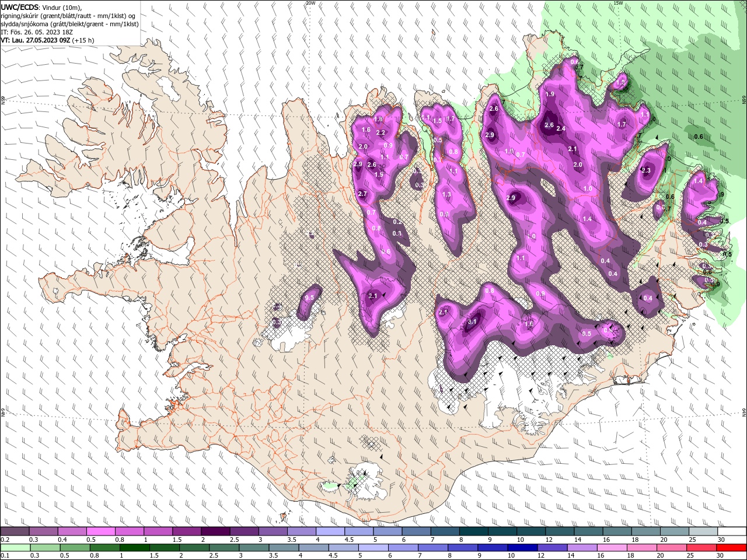
Task: Click the '3.1' snowfall value on the map
Action: click(473, 321)
